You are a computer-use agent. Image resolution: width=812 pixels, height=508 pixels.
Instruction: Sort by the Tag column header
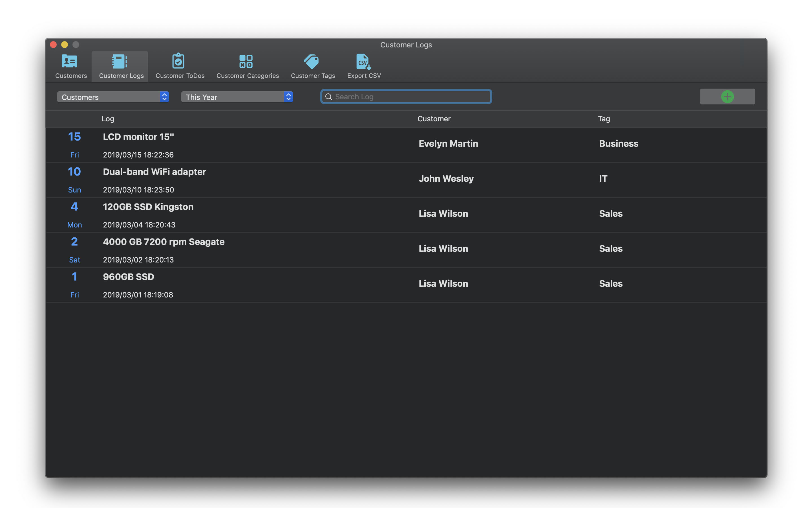(x=604, y=119)
